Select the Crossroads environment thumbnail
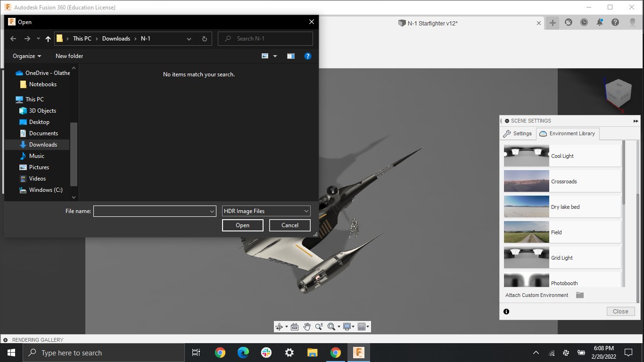 click(x=527, y=181)
